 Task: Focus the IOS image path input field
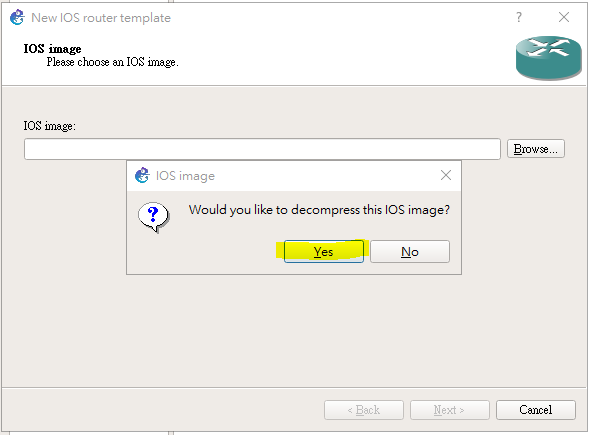[262, 149]
